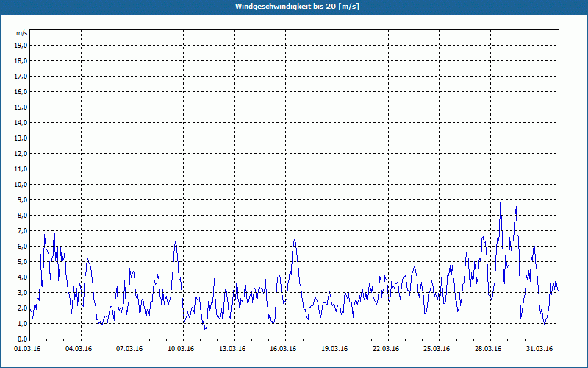The image size is (588, 368).
Task: Click the y-axis value '19,0'
Action: (21, 46)
